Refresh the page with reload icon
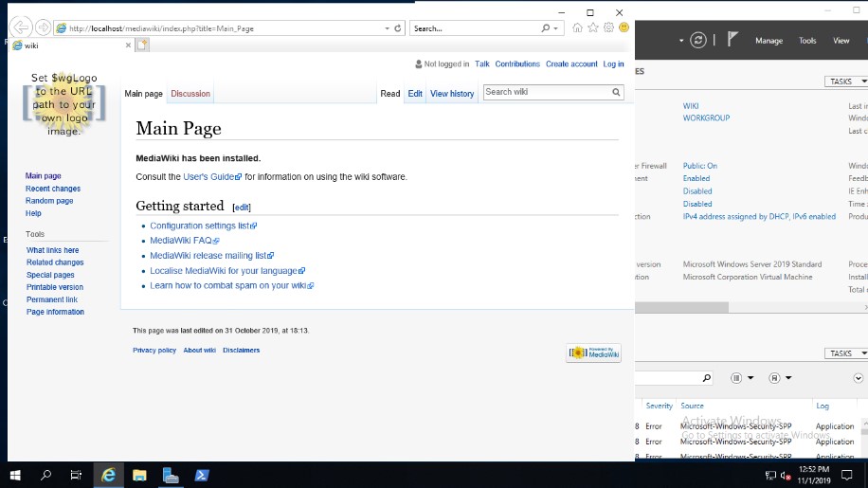 (x=397, y=28)
